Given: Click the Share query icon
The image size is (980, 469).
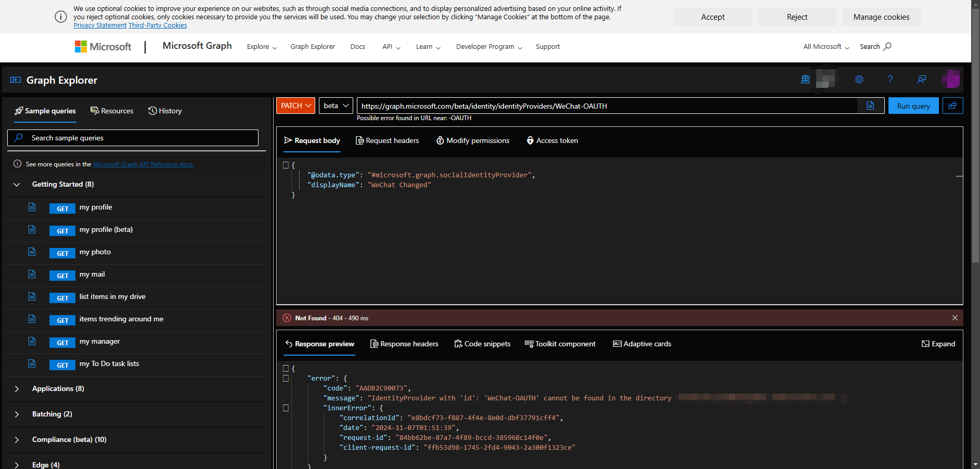Looking at the screenshot, I should 952,106.
